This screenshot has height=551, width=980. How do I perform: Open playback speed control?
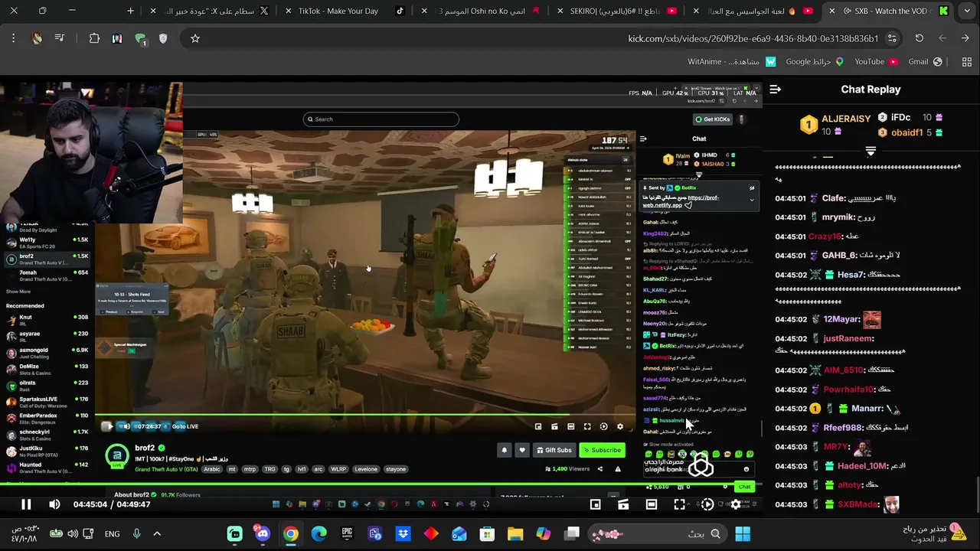pyautogui.click(x=707, y=504)
